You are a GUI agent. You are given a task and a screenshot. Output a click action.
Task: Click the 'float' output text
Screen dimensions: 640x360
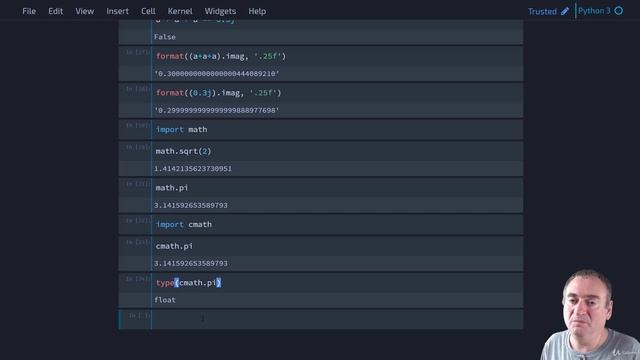click(x=164, y=300)
